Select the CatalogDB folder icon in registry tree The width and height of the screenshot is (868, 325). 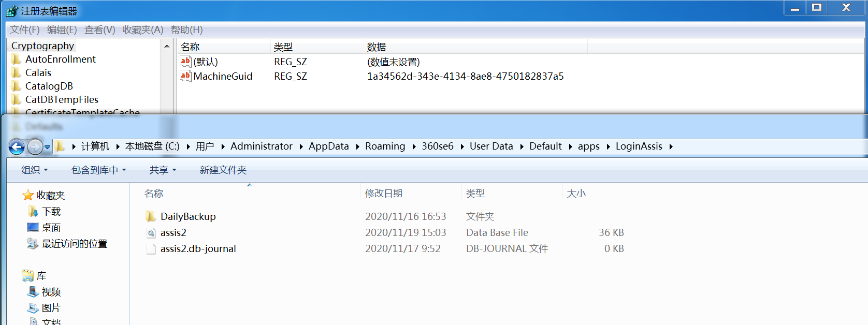17,86
